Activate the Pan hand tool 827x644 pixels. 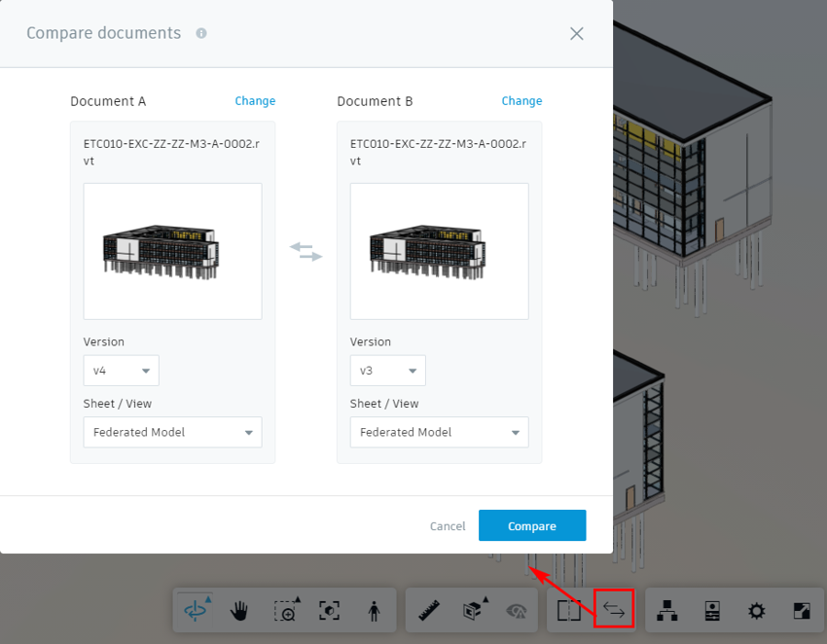point(239,611)
